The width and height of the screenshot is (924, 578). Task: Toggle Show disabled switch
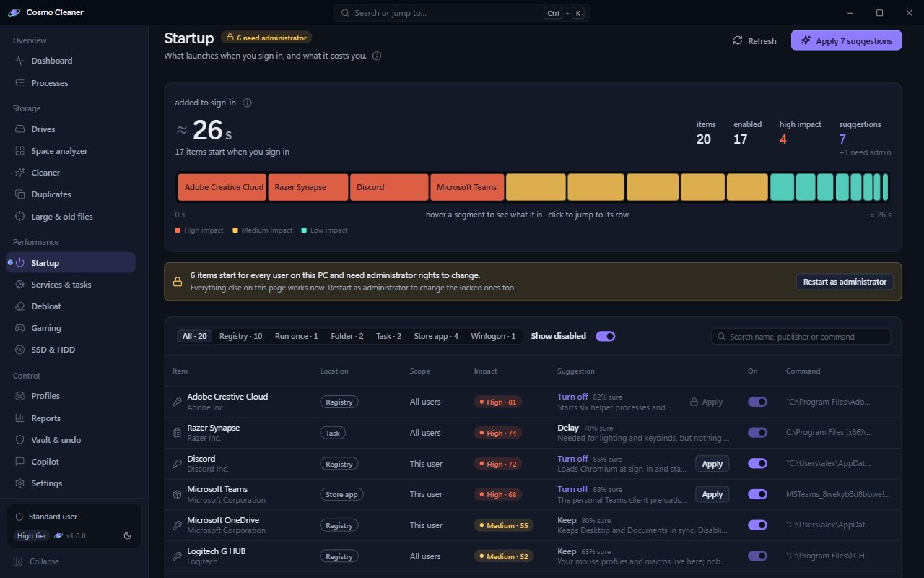[606, 336]
